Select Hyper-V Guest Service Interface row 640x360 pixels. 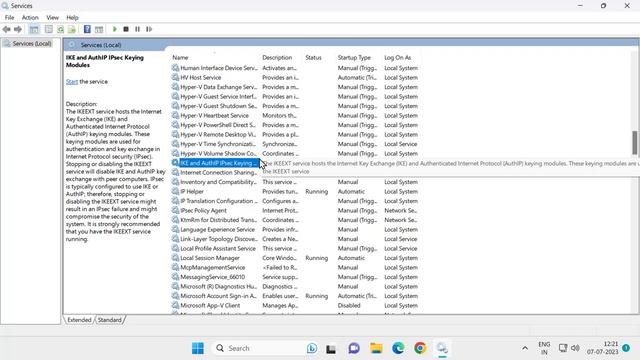296,97
